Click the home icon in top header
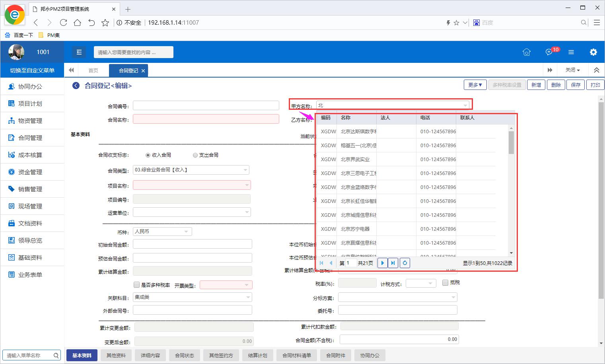Image resolution: width=605 pixels, height=364 pixels. pyautogui.click(x=527, y=52)
